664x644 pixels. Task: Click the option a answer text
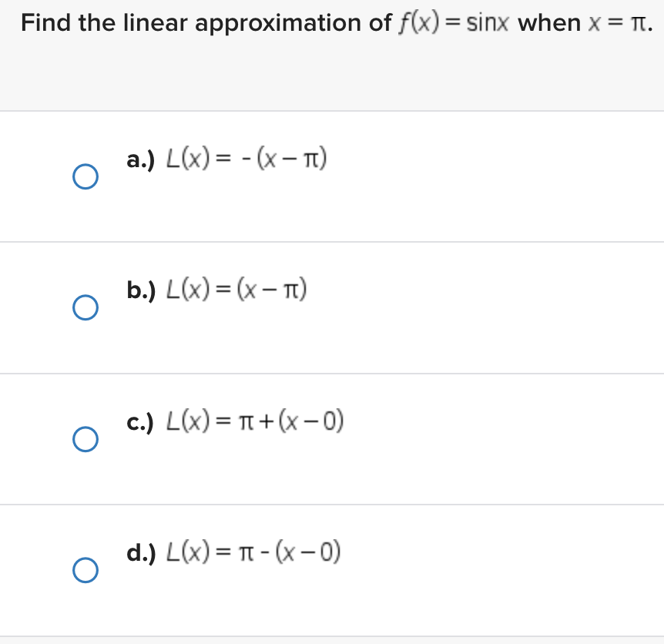(x=246, y=158)
